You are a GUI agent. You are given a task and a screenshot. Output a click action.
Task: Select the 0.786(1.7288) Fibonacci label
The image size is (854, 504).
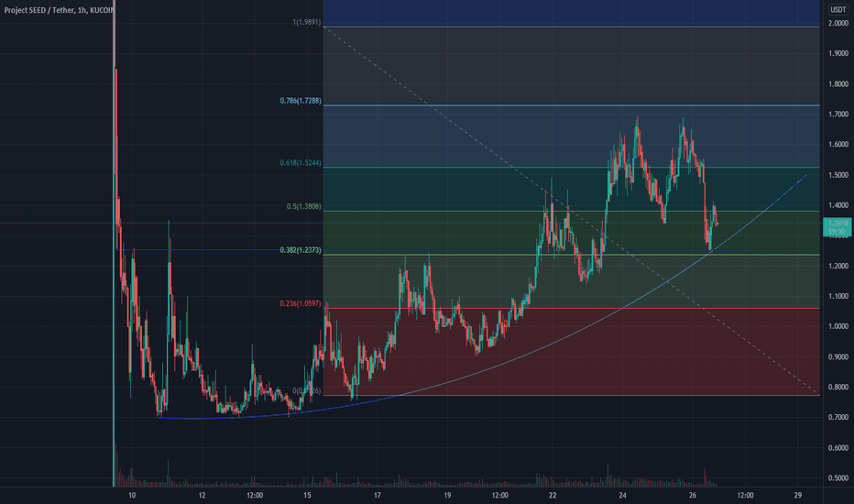[x=301, y=101]
